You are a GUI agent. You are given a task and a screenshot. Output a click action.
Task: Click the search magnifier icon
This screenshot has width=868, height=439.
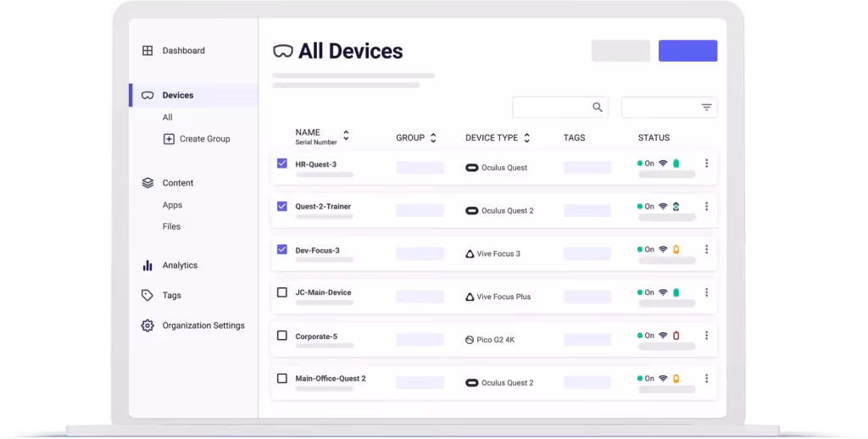(x=598, y=107)
